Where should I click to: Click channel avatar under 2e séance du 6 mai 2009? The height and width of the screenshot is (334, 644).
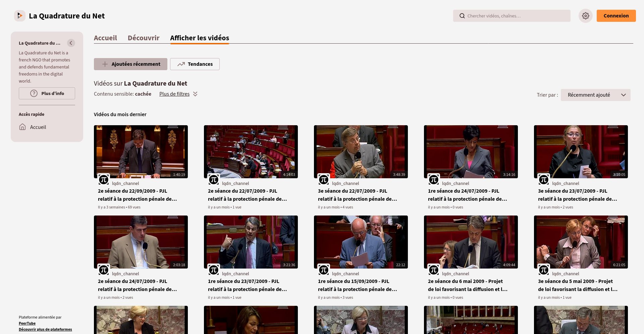click(434, 270)
